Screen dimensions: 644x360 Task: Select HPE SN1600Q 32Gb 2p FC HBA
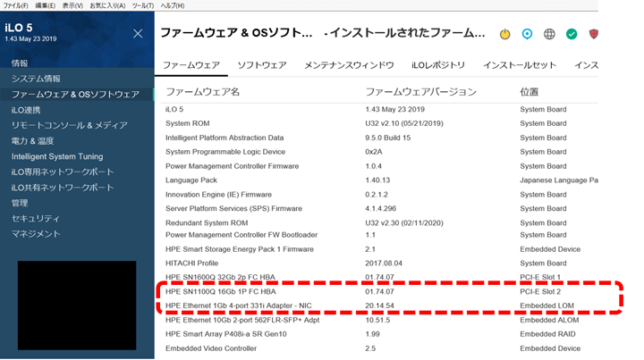tap(220, 277)
